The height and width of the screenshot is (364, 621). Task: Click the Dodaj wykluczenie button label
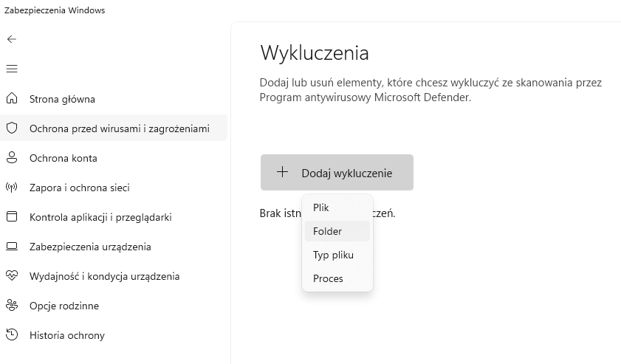pyautogui.click(x=346, y=174)
